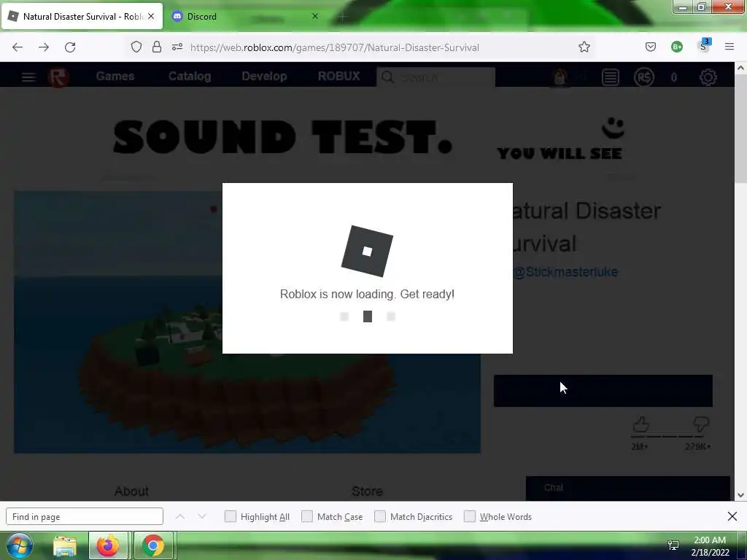Close the Natural Disaster Survival tab
Image resolution: width=747 pixels, height=560 pixels.
click(x=151, y=16)
